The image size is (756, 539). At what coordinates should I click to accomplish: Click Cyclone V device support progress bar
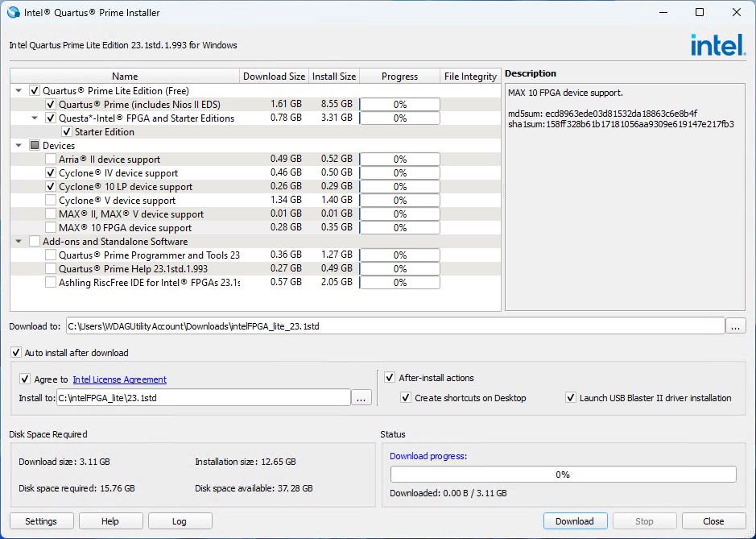(x=399, y=201)
